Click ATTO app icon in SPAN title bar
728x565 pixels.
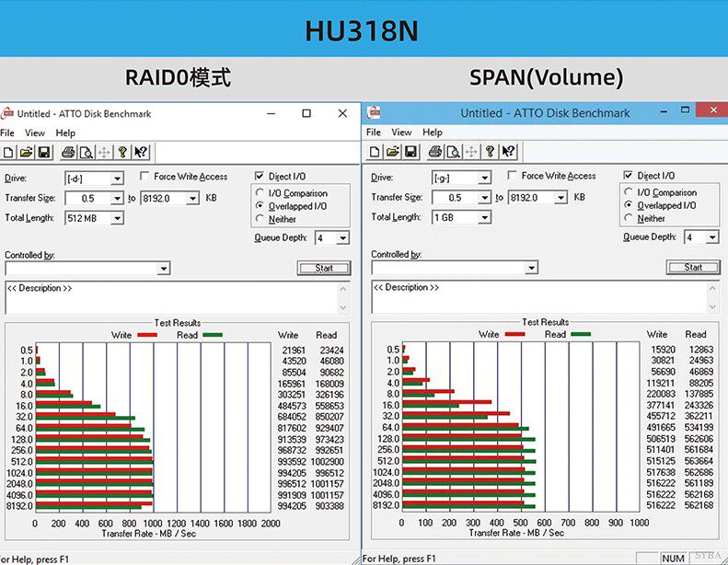374,112
